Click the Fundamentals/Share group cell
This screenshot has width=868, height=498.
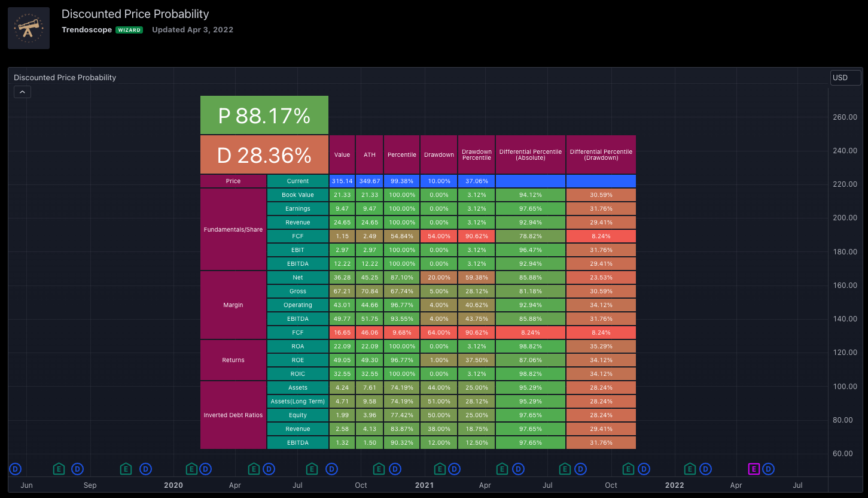[x=233, y=229]
